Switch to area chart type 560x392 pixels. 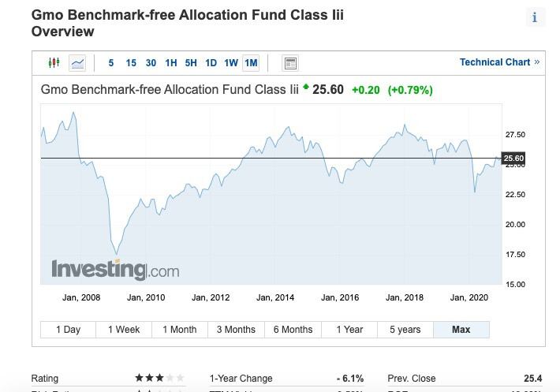[x=77, y=62]
